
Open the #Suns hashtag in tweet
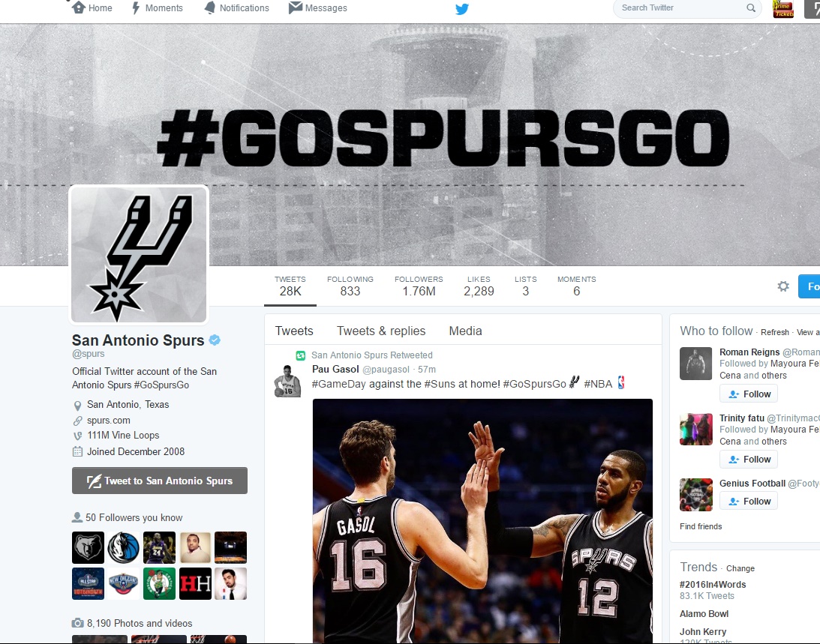(440, 384)
